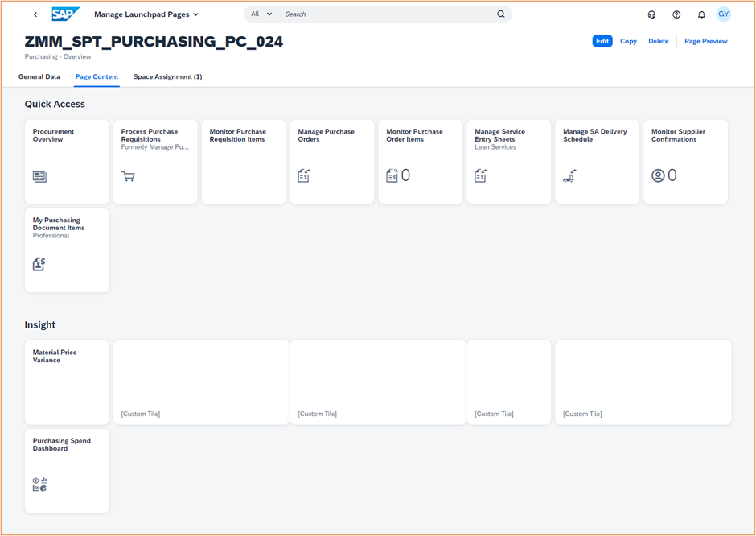Click the My Purchasing Document Items icon

click(x=39, y=264)
